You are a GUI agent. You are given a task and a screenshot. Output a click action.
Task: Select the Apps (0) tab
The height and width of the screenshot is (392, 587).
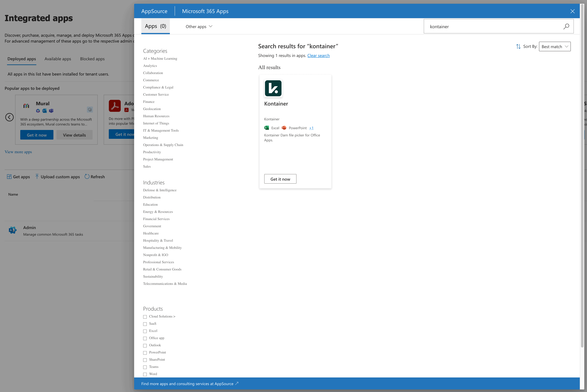[x=155, y=26]
